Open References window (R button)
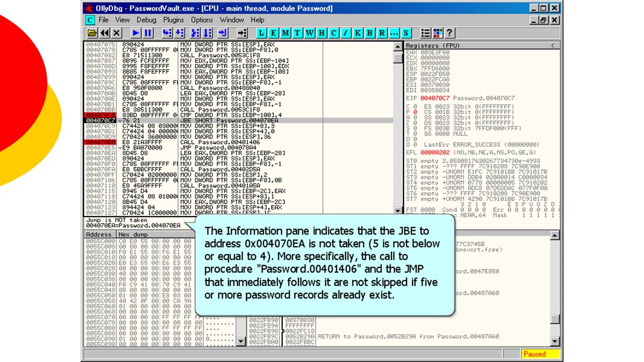The image size is (644, 362). [382, 33]
